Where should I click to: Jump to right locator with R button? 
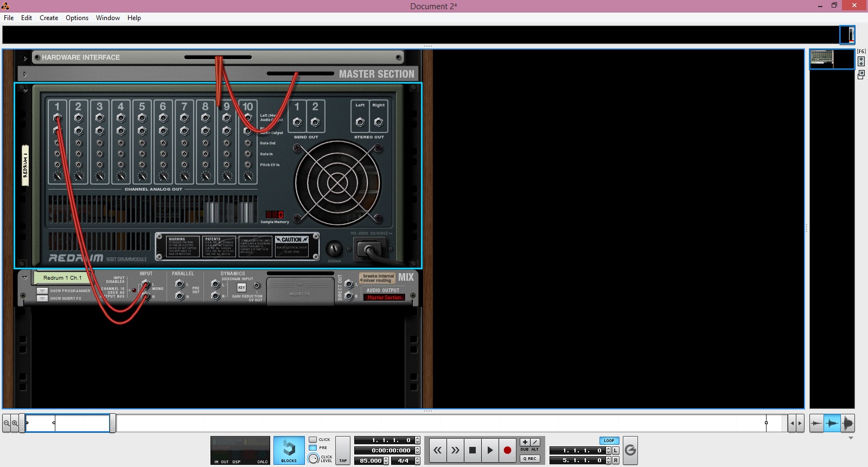pos(616,460)
